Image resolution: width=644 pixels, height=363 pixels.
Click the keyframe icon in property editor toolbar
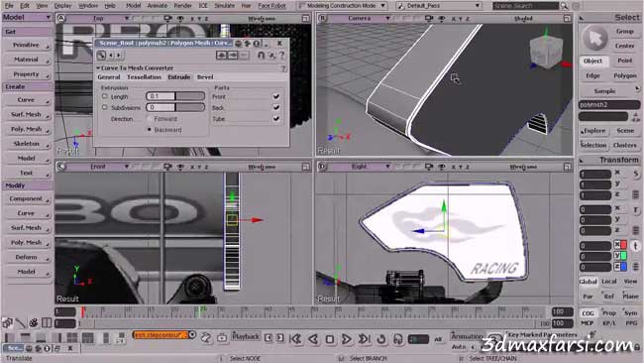[x=101, y=56]
